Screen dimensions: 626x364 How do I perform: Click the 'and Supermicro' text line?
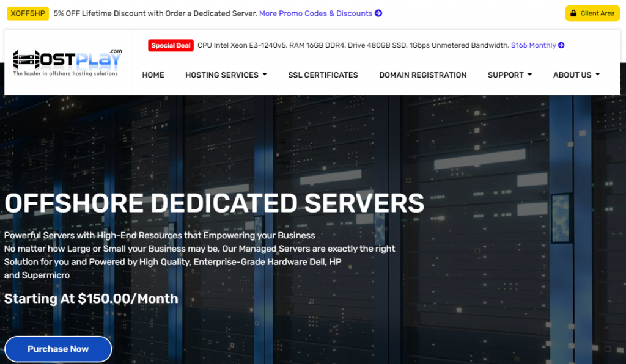pyautogui.click(x=37, y=275)
